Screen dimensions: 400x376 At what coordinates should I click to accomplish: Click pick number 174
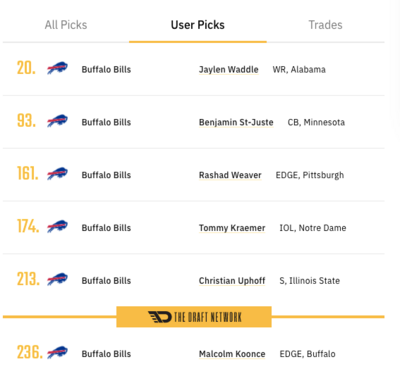(28, 226)
